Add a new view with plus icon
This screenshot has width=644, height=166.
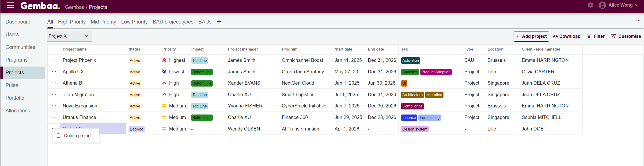pos(219,22)
